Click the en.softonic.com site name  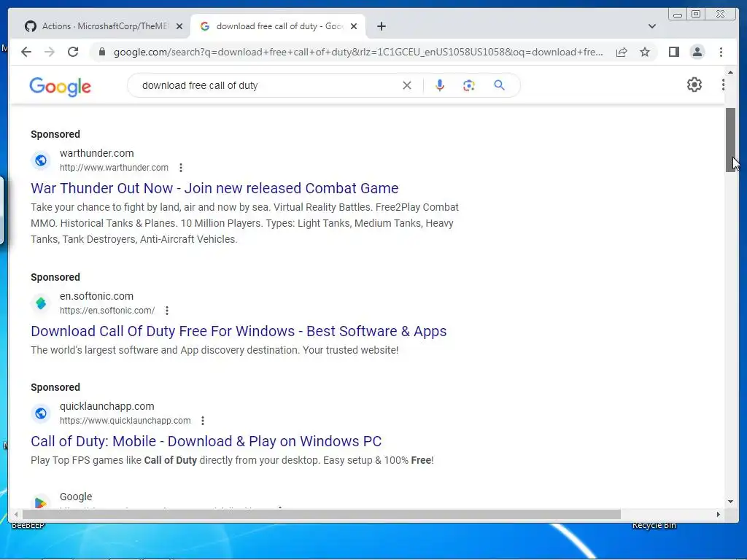96,296
